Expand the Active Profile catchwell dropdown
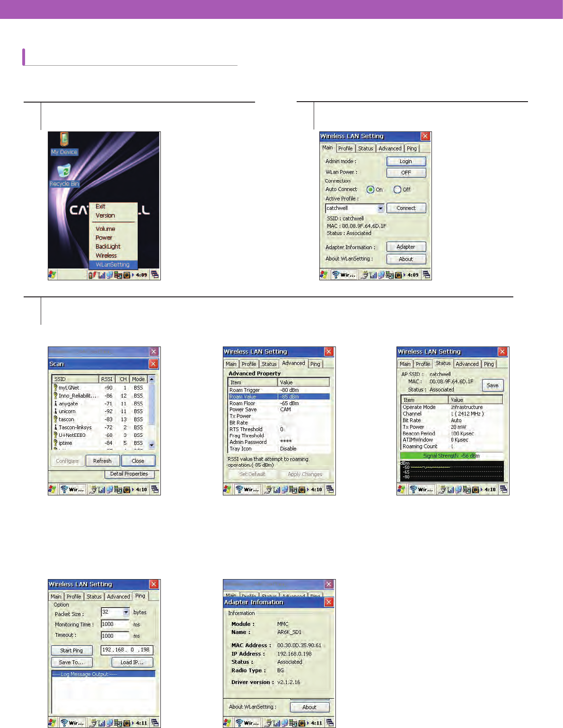This screenshot has height=728, width=563. tap(381, 208)
